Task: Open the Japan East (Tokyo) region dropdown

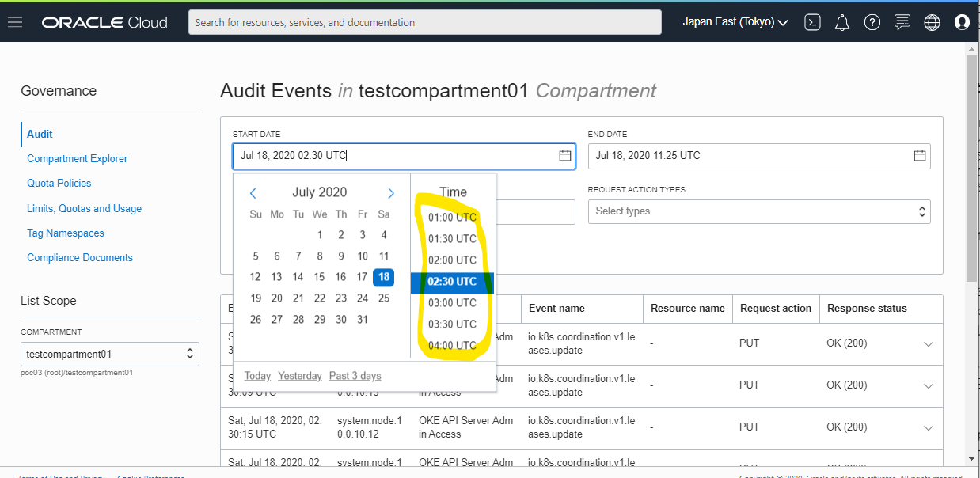Action: [735, 22]
